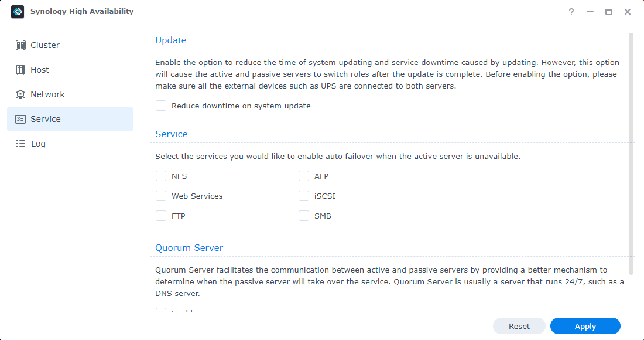Click the Service sidebar icon
The height and width of the screenshot is (340, 644).
click(22, 118)
